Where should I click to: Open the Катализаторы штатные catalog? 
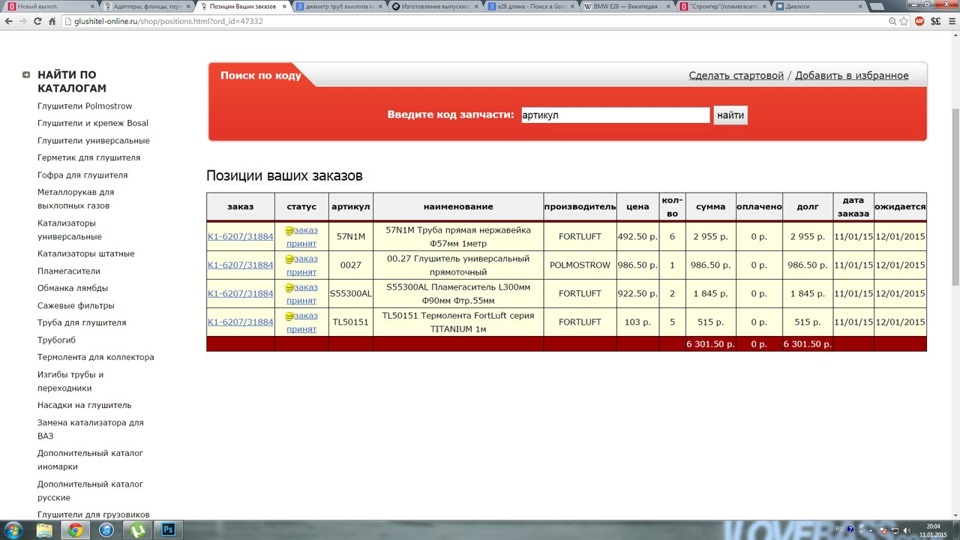point(86,253)
